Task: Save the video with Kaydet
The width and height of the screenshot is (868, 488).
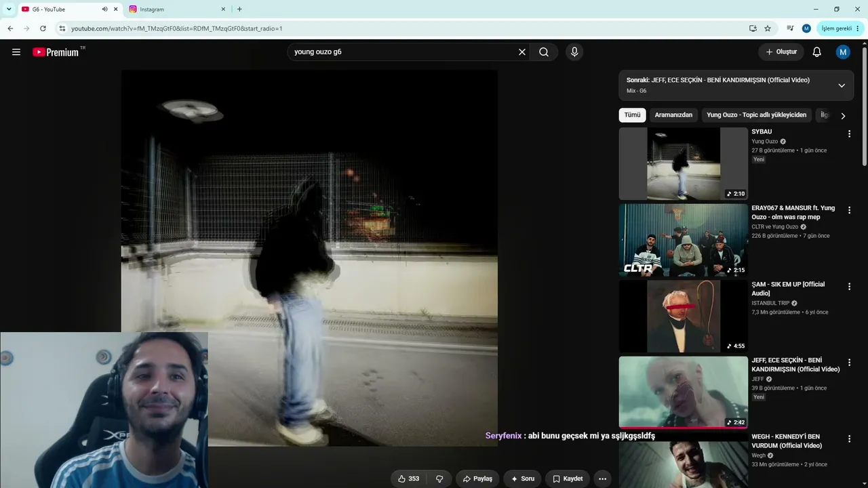Action: pos(568,479)
